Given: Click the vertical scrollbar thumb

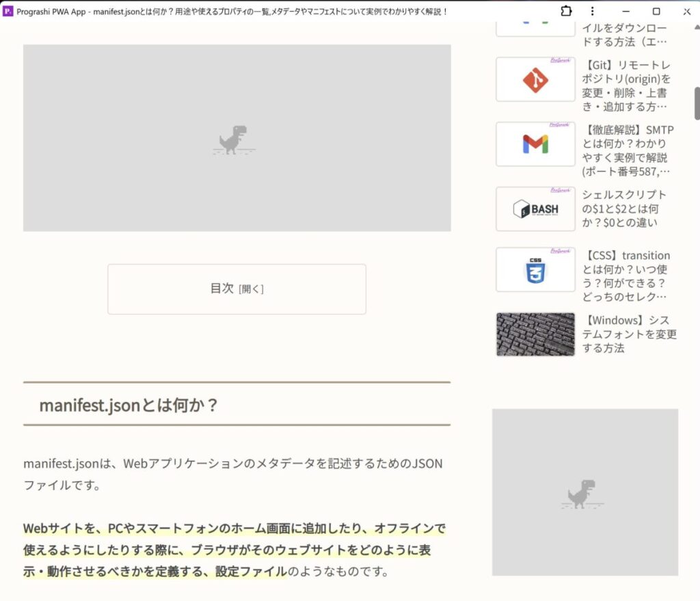Looking at the screenshot, I should tap(697, 103).
